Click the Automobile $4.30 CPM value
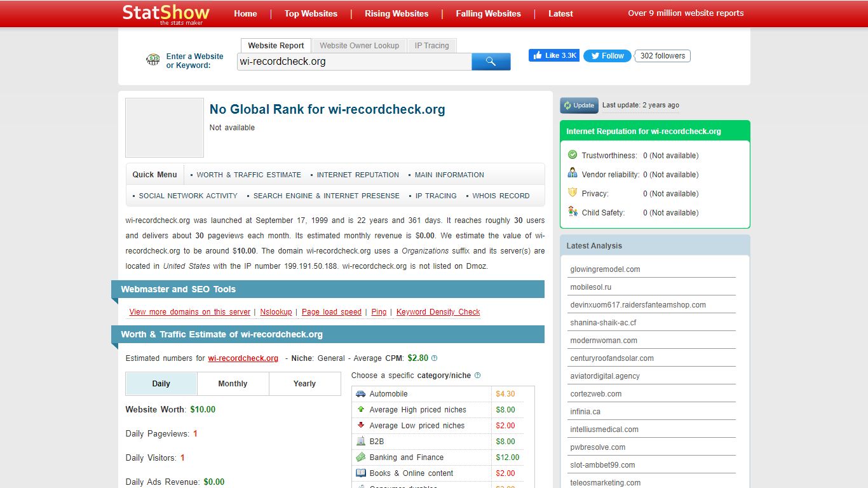The image size is (868, 488). pyautogui.click(x=506, y=394)
